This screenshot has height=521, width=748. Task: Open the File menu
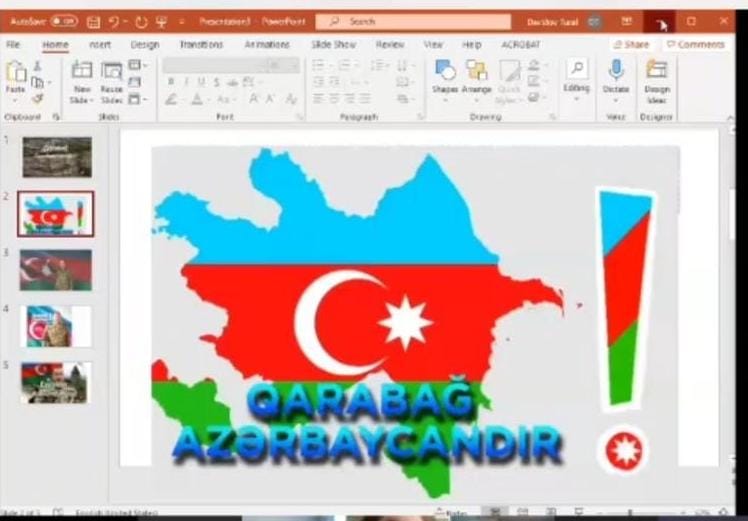click(13, 44)
